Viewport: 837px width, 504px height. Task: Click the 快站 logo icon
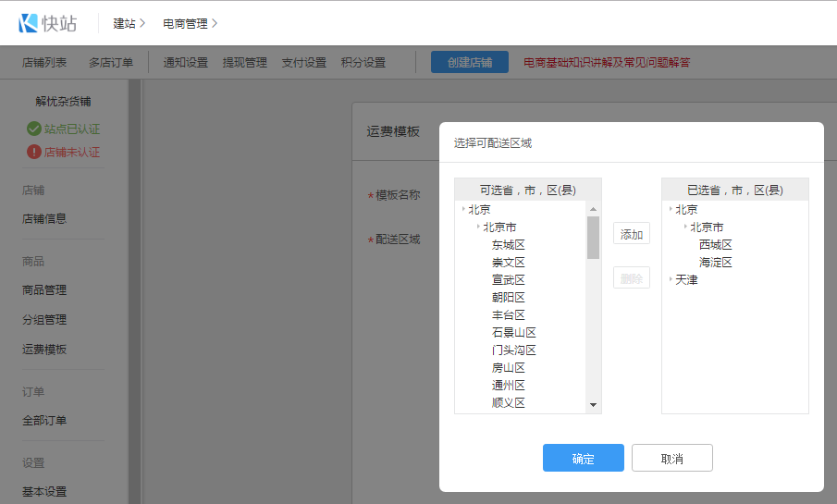(x=29, y=23)
